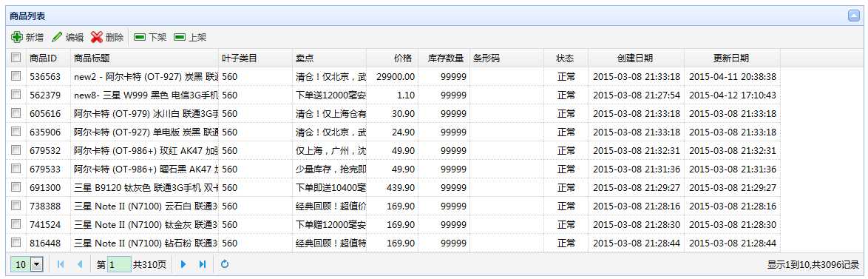
Task: Click the 99999 stock in row 816448
Action: point(453,243)
